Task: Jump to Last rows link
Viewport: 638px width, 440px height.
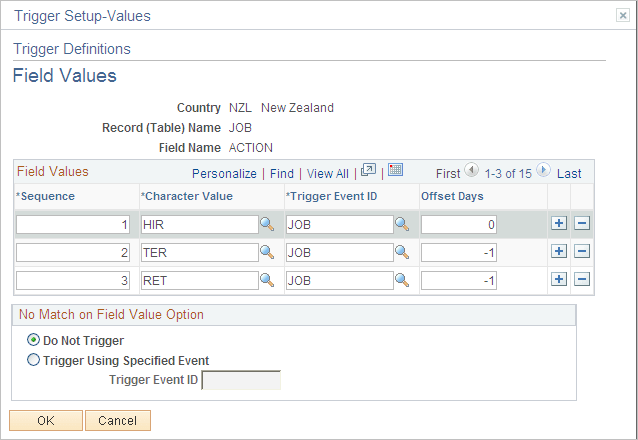Action: coord(569,174)
